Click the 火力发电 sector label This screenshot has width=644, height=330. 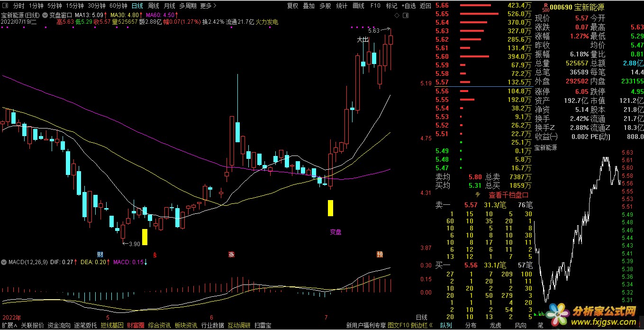[267, 22]
